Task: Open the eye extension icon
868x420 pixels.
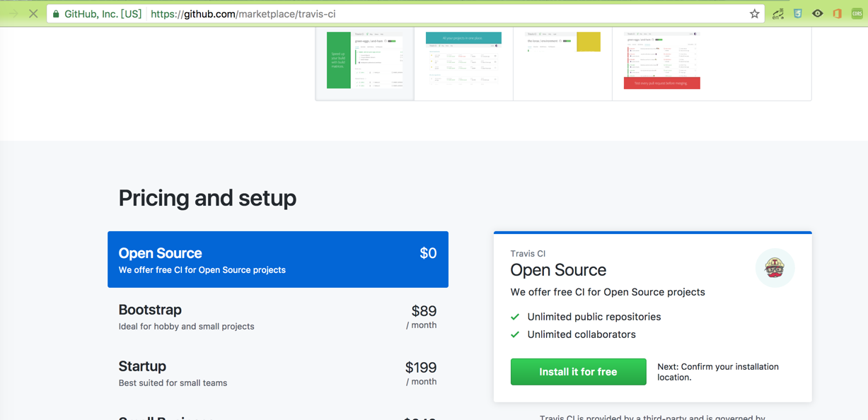Action: [x=817, y=13]
